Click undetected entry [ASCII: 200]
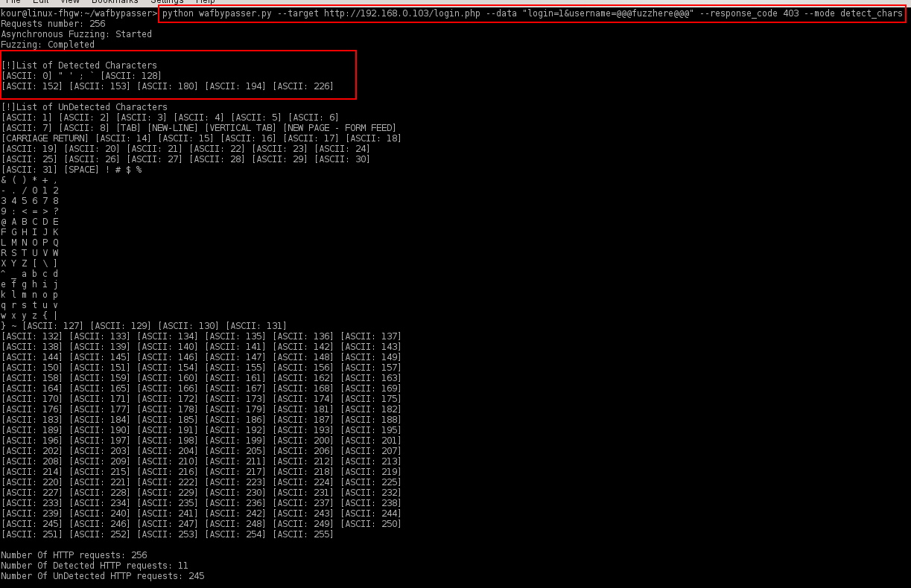This screenshot has width=911, height=588. (x=303, y=441)
